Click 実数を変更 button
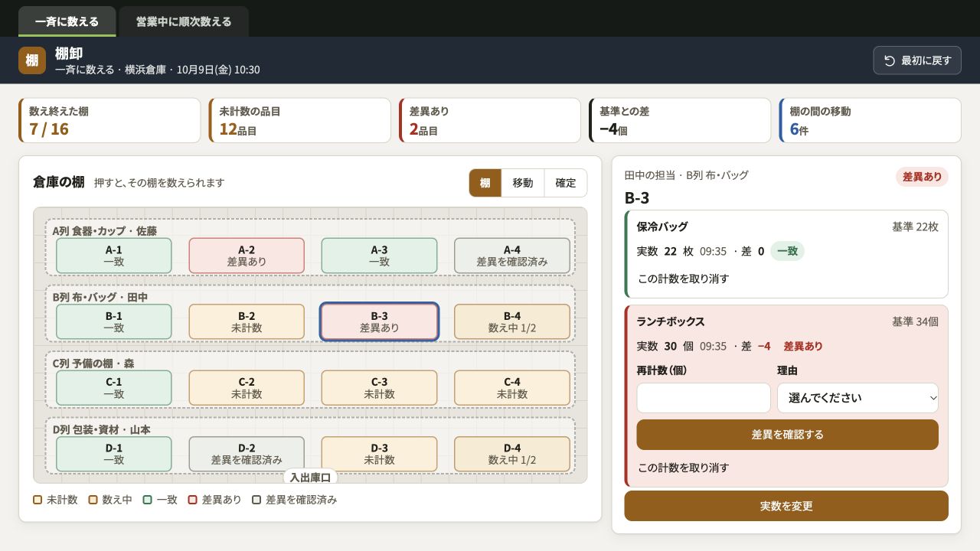 coord(786,506)
